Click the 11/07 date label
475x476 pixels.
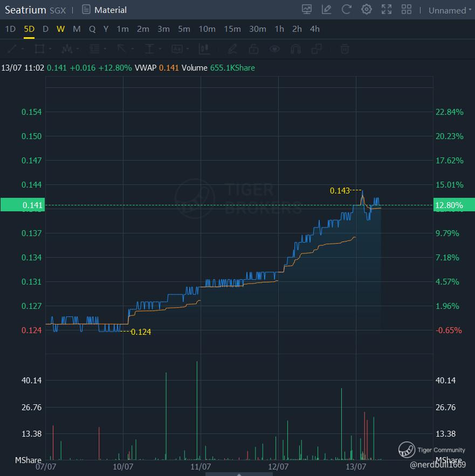pyautogui.click(x=201, y=467)
